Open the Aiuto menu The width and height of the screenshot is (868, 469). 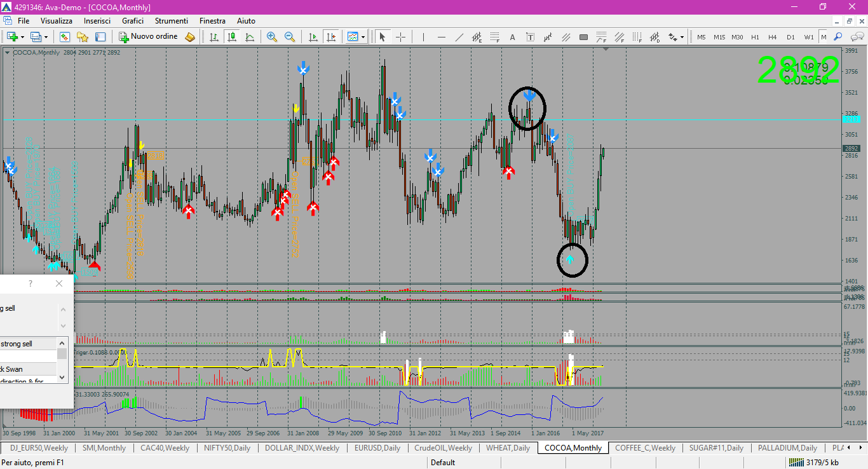(x=247, y=20)
